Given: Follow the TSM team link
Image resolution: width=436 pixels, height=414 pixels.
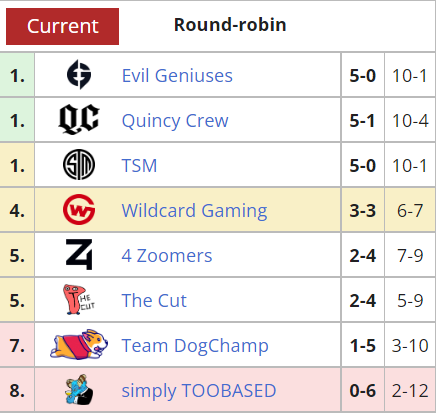Looking at the screenshot, I should (139, 165).
